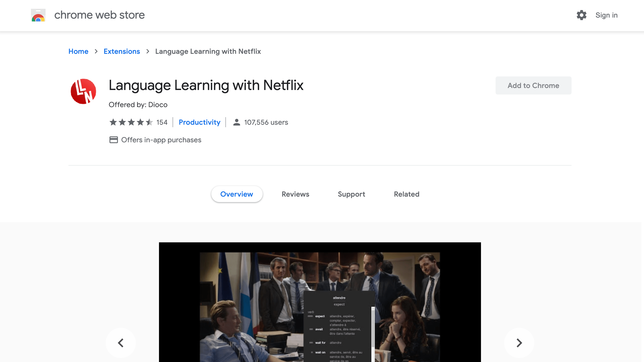
Task: Click 'Offers in-app purchases' text
Action: (x=161, y=140)
